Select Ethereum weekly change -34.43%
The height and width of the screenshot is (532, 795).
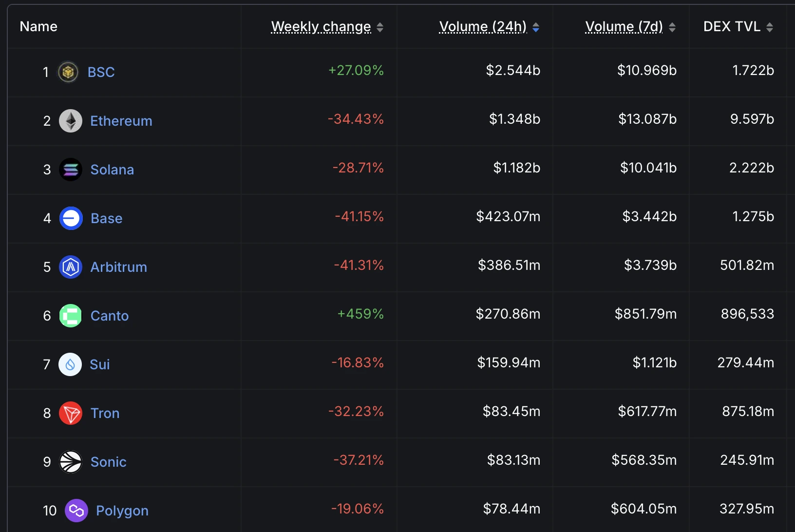click(x=356, y=119)
